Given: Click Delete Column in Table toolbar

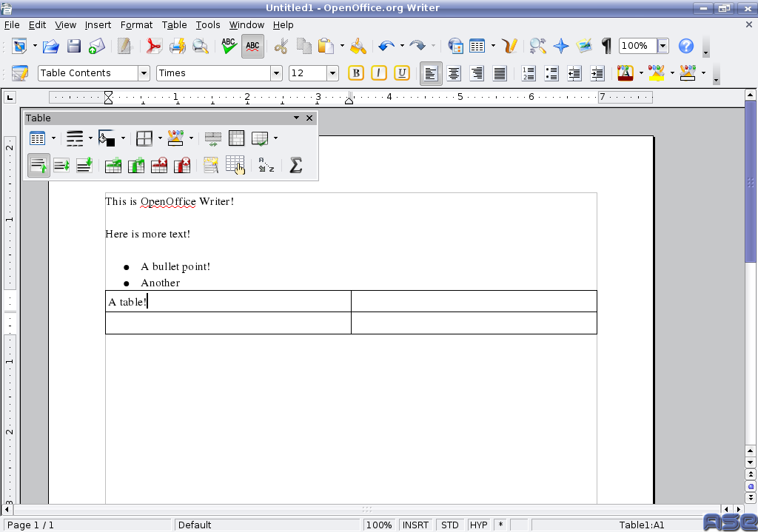Looking at the screenshot, I should tap(182, 166).
